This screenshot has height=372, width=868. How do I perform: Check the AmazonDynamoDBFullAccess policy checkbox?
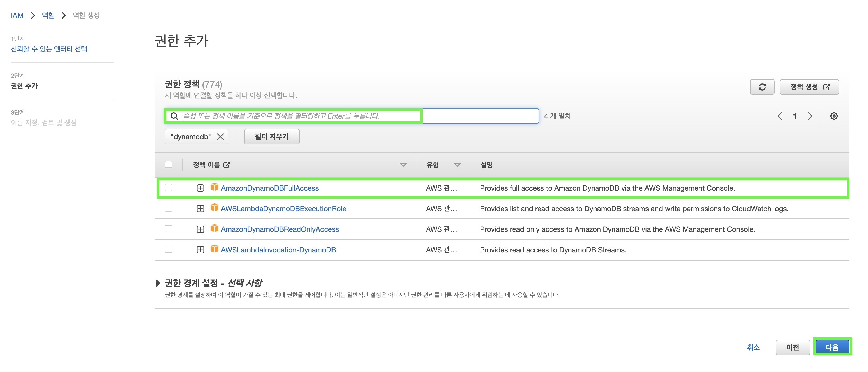coord(169,188)
